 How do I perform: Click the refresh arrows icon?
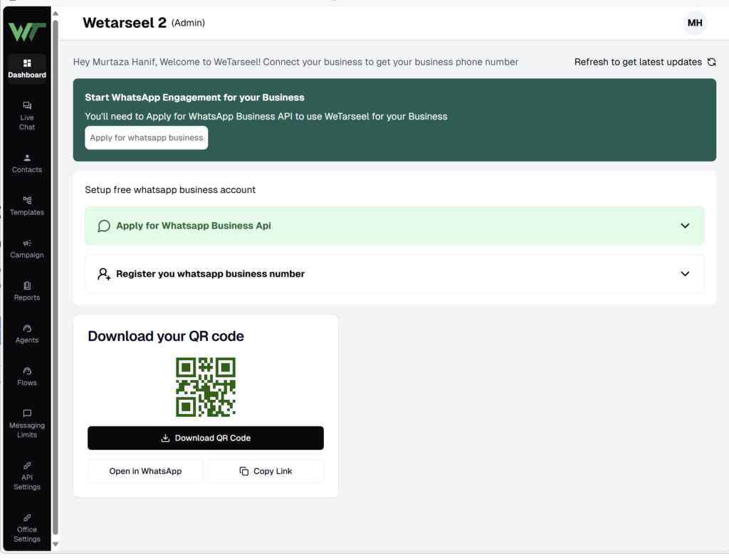click(711, 62)
